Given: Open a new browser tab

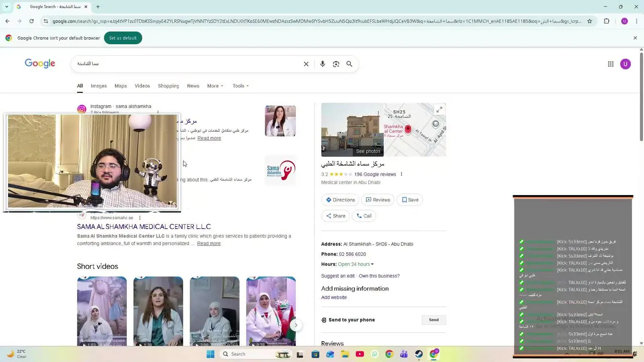Looking at the screenshot, I should point(98,7).
